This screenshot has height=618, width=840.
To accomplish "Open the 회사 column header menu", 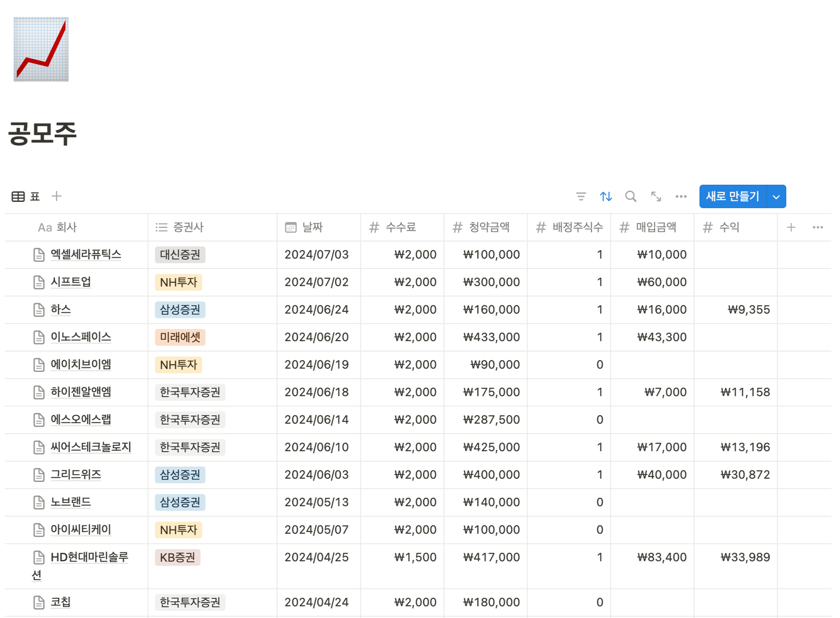I will tap(76, 227).
